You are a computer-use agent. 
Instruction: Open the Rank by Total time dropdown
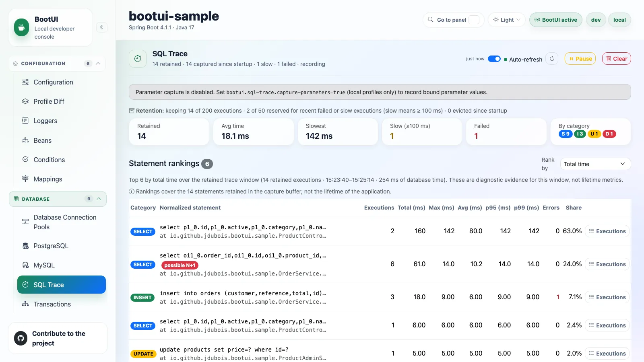point(595,164)
